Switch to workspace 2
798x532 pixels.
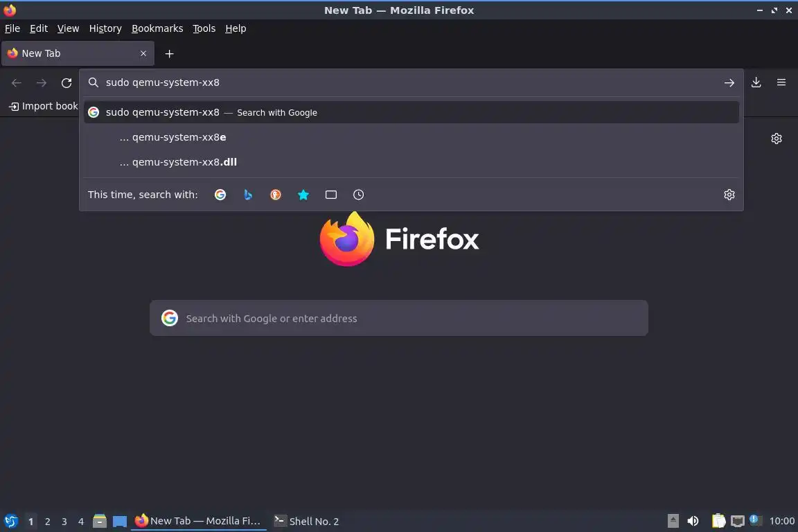(x=47, y=522)
